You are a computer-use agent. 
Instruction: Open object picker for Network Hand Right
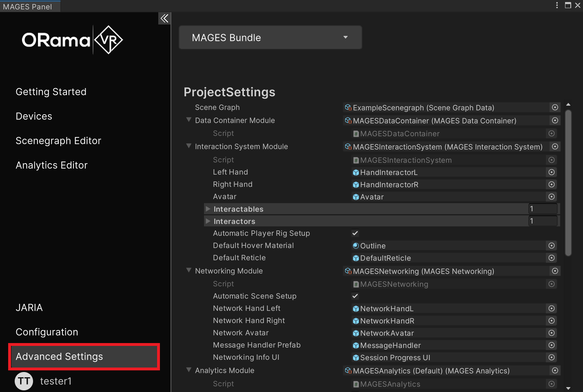[552, 321]
